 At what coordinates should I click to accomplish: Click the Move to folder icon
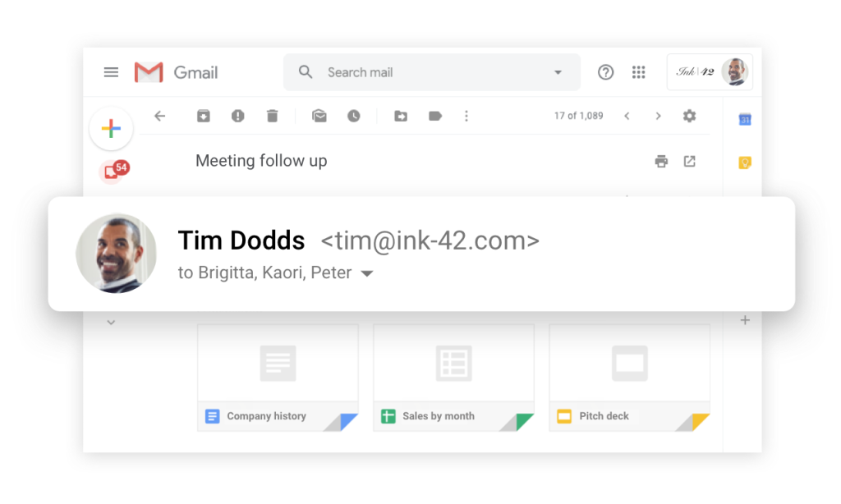(401, 116)
